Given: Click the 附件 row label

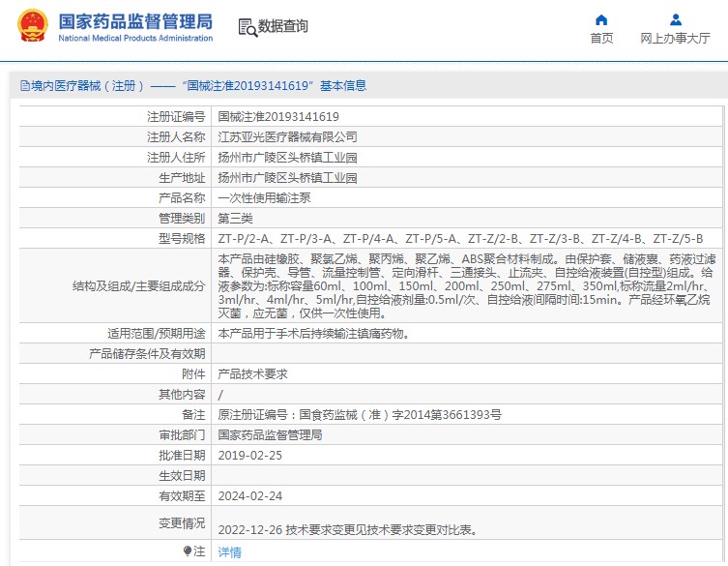Looking at the screenshot, I should pyautogui.click(x=193, y=374).
